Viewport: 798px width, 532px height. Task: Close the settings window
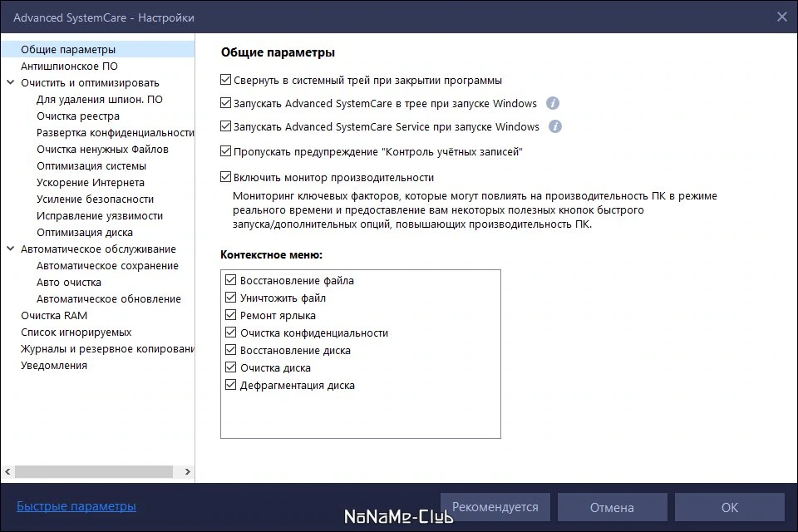click(781, 17)
